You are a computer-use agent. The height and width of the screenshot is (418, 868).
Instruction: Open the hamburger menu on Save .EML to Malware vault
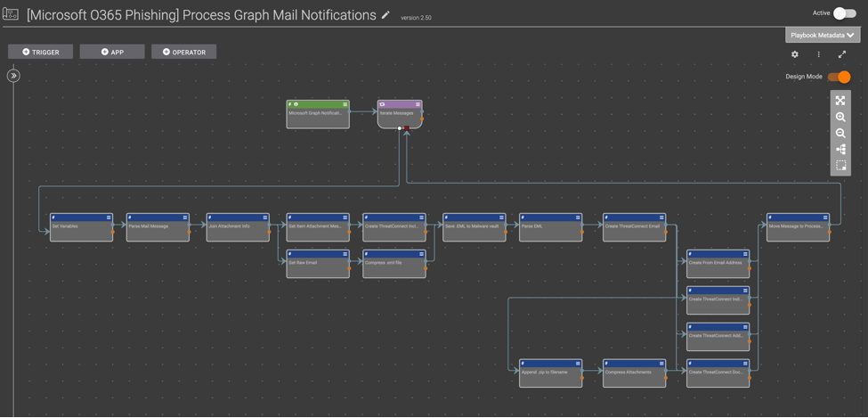(x=501, y=217)
